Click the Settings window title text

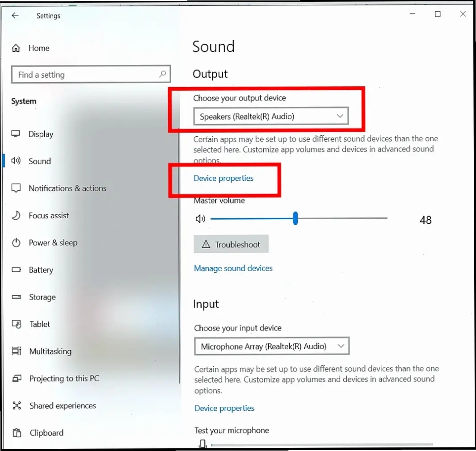pos(48,16)
